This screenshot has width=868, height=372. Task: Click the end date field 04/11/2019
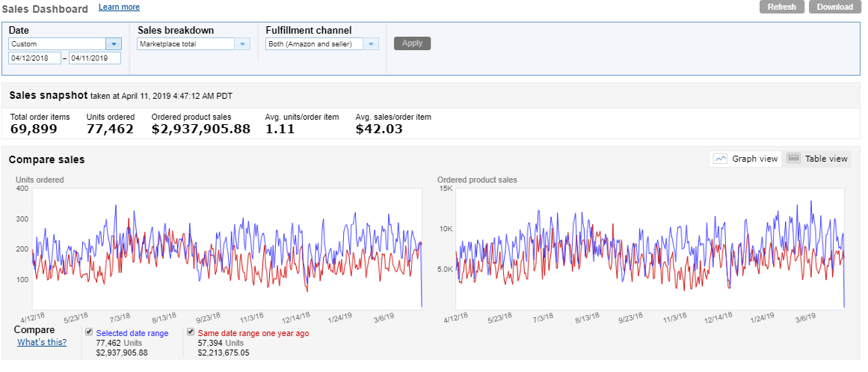(95, 58)
